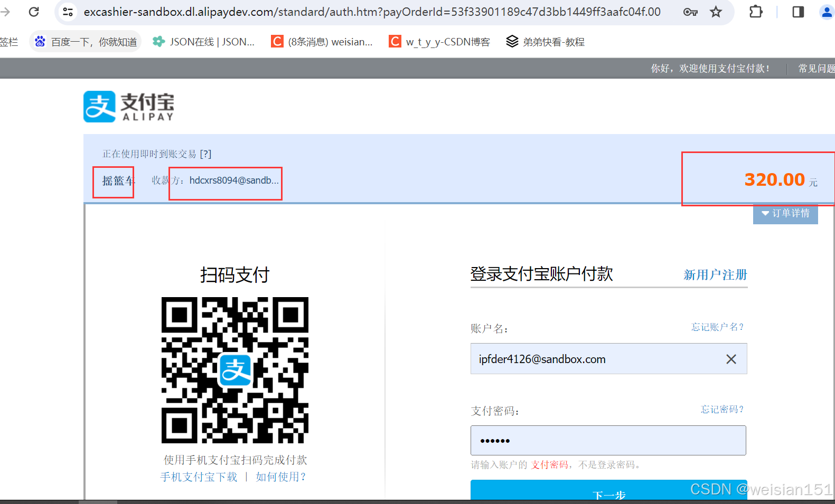Open the 百度一下 bookmark
Viewport: 835px width, 504px height.
coord(86,42)
